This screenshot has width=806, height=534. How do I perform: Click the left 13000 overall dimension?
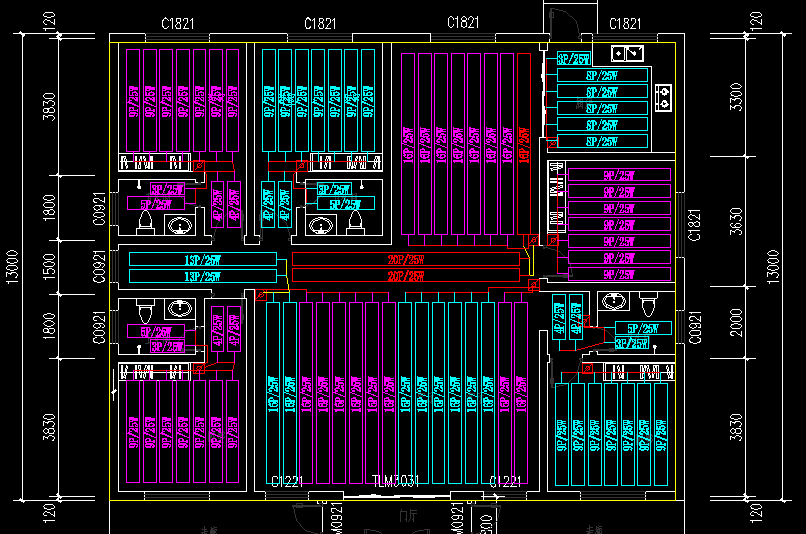[11, 267]
